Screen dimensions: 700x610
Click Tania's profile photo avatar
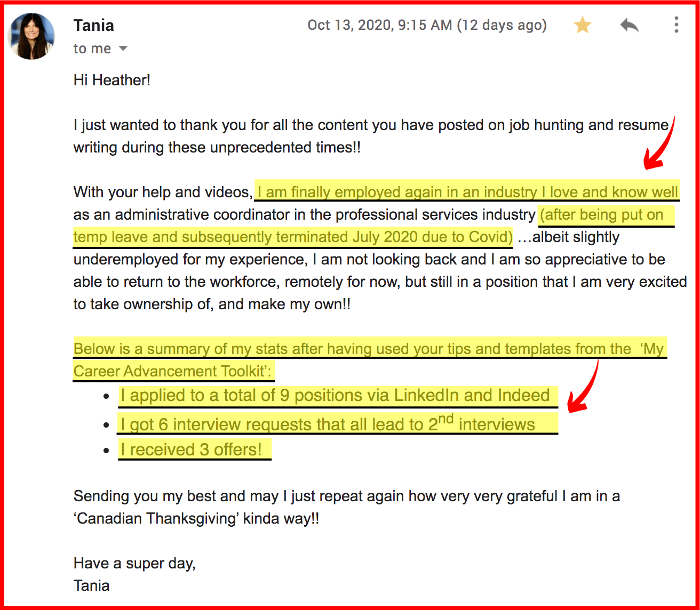click(32, 36)
